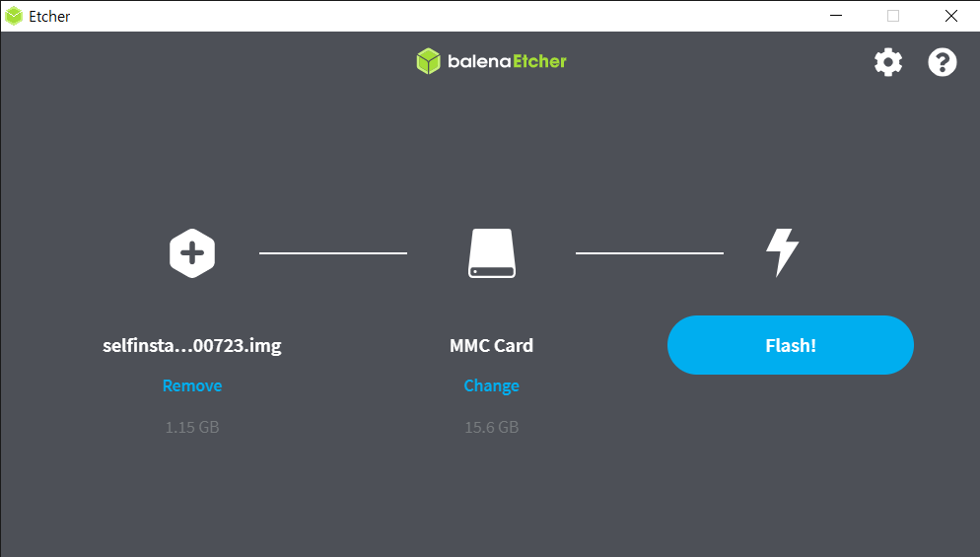Click the lightning bolt flash icon
Viewport: 980px width, 557px height.
[782, 252]
